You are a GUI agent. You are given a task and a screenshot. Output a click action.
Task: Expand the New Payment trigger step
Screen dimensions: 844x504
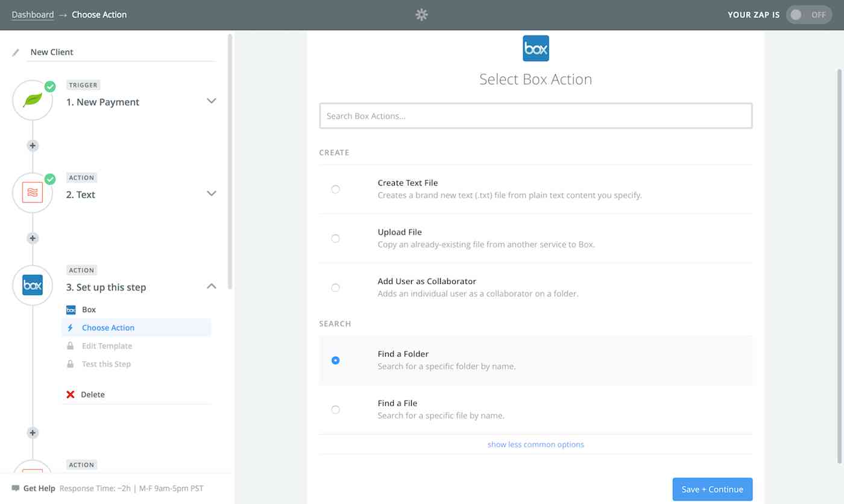(x=212, y=101)
